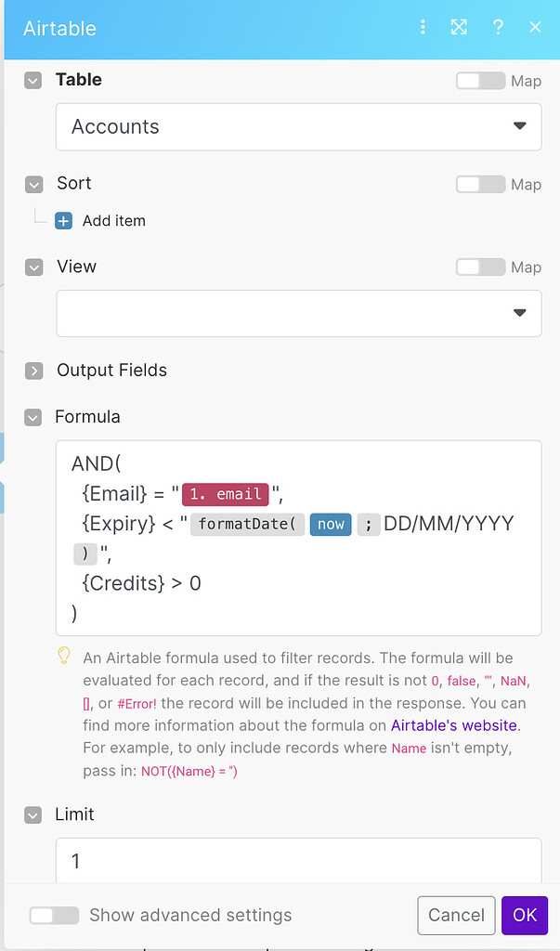This screenshot has height=951, width=560.
Task: Enable Map mode for the View field
Action: (x=480, y=267)
